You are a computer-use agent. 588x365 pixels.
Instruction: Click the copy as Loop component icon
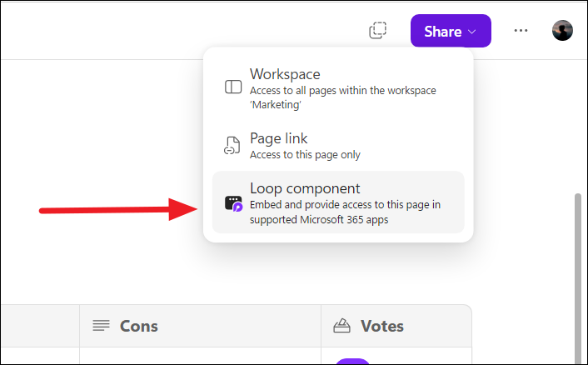click(x=377, y=30)
